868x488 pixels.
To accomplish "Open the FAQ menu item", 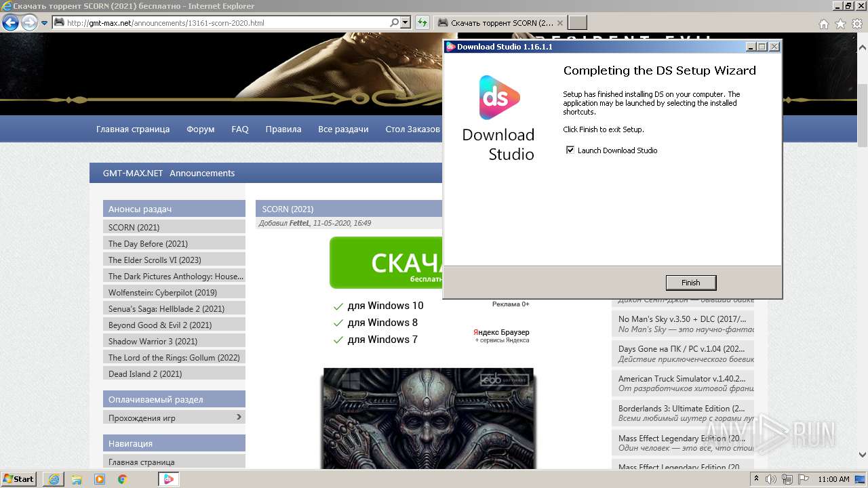I will (240, 129).
